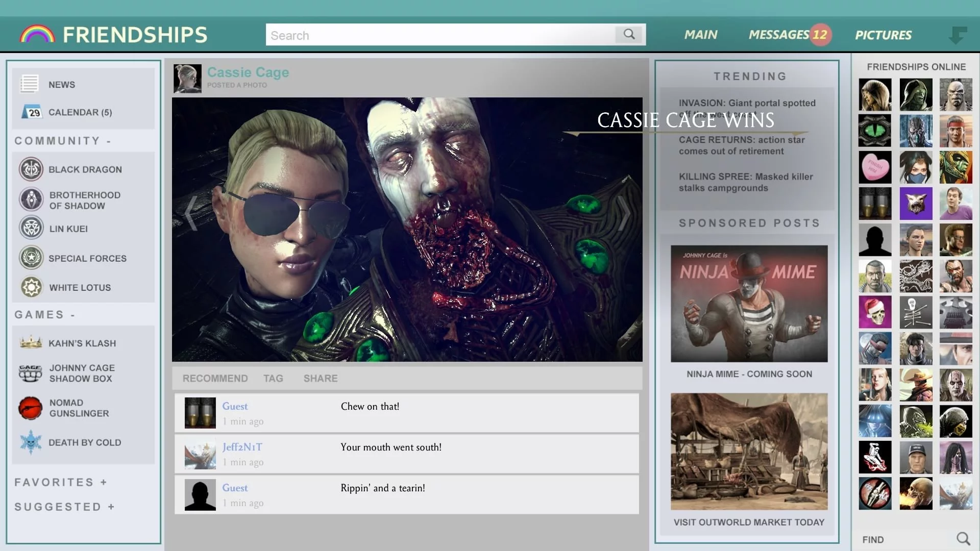
Task: Read trending 'CAGE RETURNS' story
Action: (x=742, y=145)
